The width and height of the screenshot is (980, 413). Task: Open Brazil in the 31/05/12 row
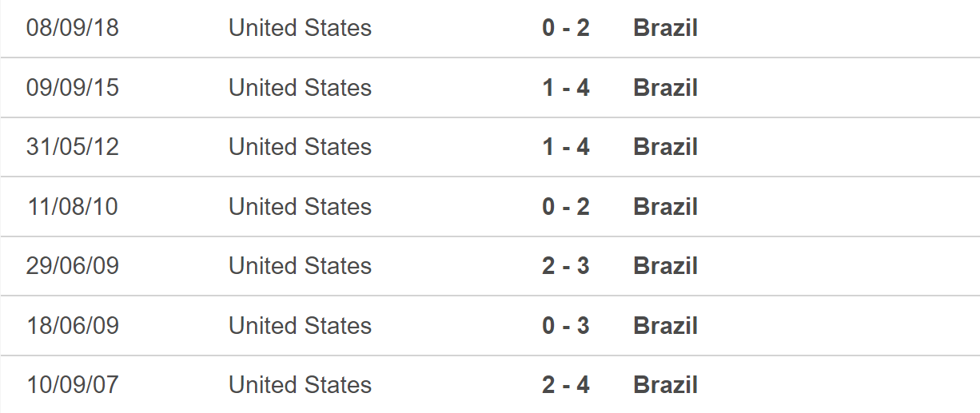[x=665, y=147]
